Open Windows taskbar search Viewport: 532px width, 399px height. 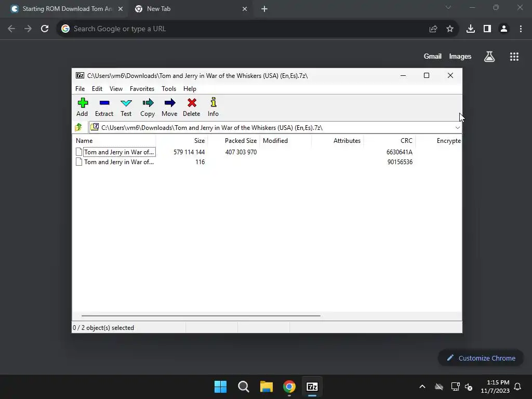click(x=244, y=387)
